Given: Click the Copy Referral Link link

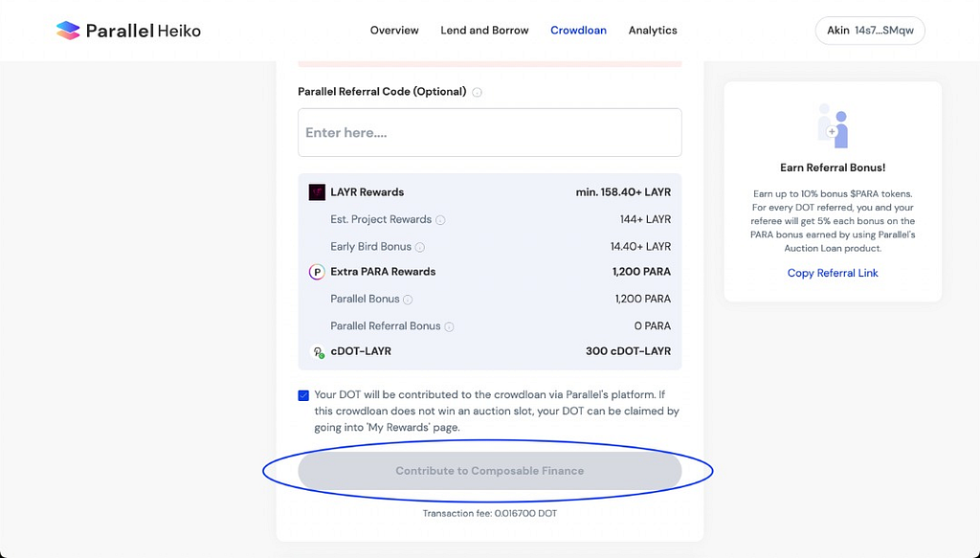Looking at the screenshot, I should pyautogui.click(x=833, y=273).
